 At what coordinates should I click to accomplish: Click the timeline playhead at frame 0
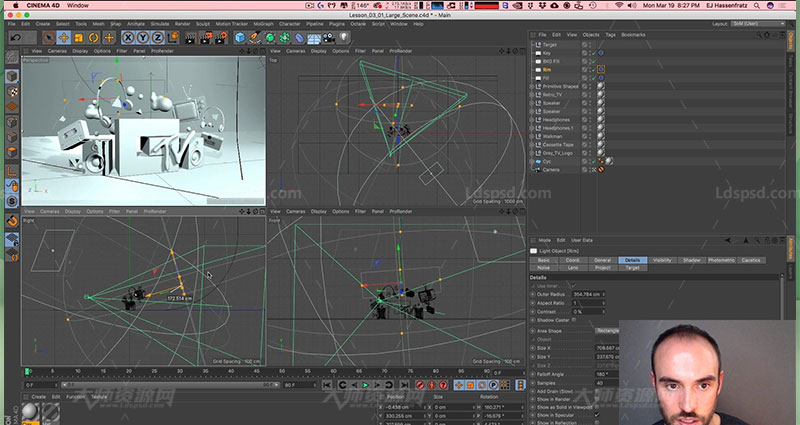(28, 371)
